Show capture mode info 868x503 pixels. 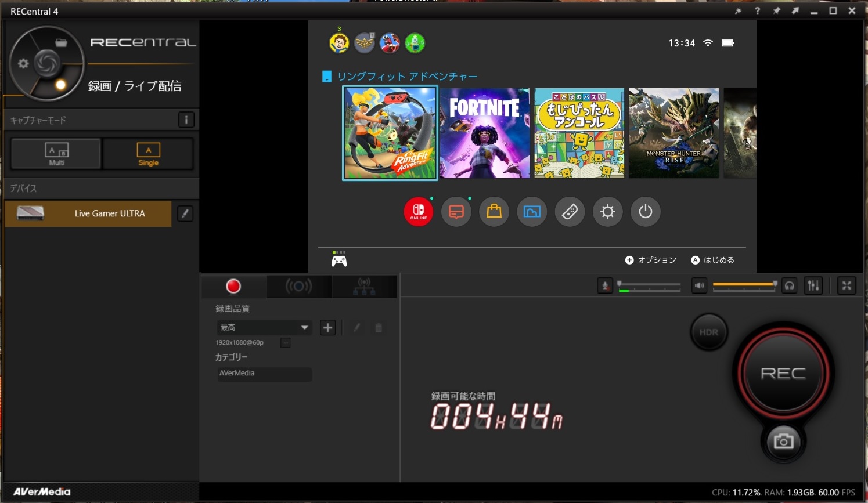186,120
